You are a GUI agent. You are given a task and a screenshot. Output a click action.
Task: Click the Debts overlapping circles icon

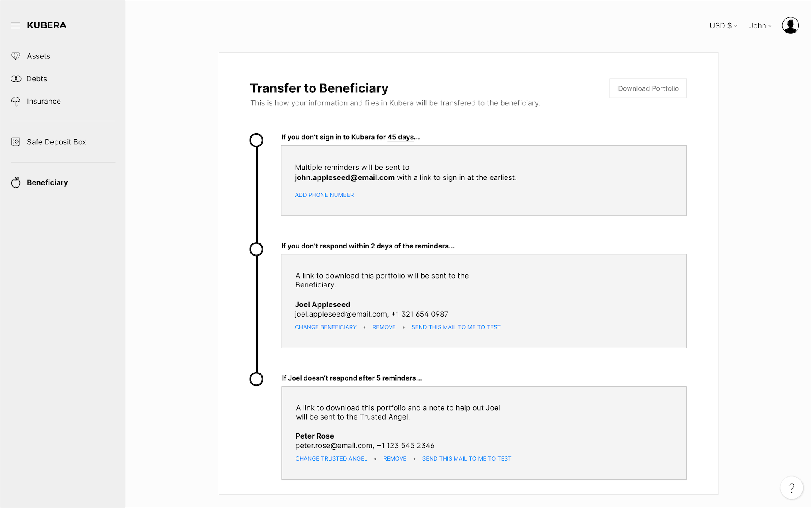16,79
